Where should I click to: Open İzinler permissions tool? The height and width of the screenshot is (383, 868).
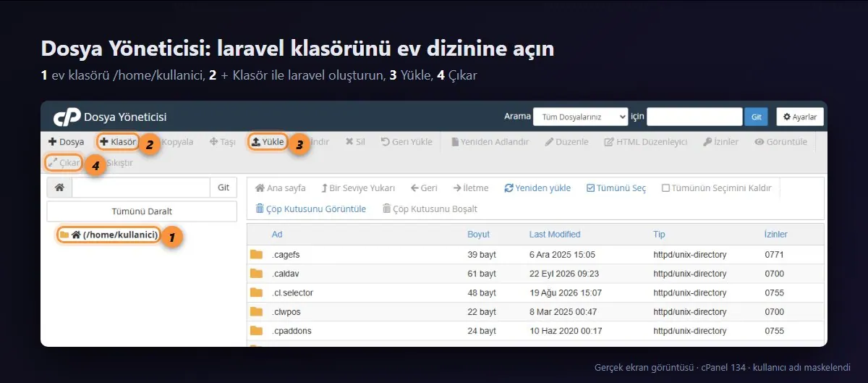(720, 142)
